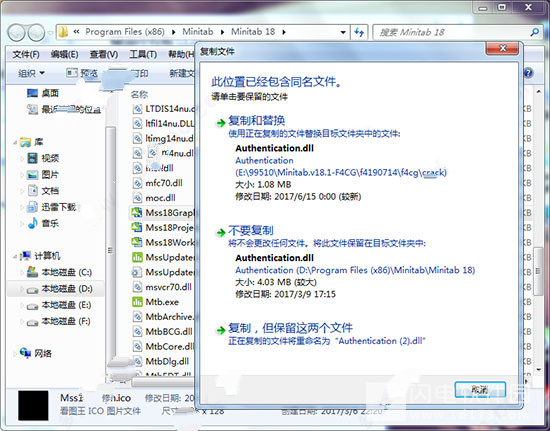Click the refresh address bar icon
The image size is (550, 431).
(359, 32)
